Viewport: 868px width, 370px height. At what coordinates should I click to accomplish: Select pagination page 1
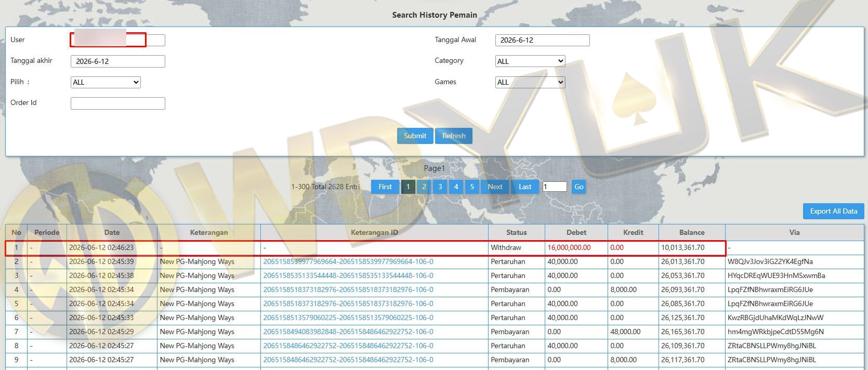pyautogui.click(x=408, y=187)
